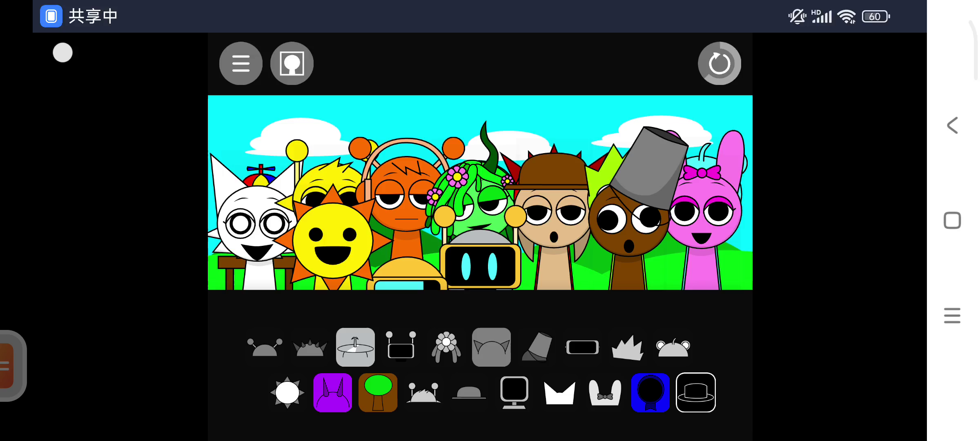The width and height of the screenshot is (980, 441).
Task: Pick the blue round-head character icon
Action: 650,392
